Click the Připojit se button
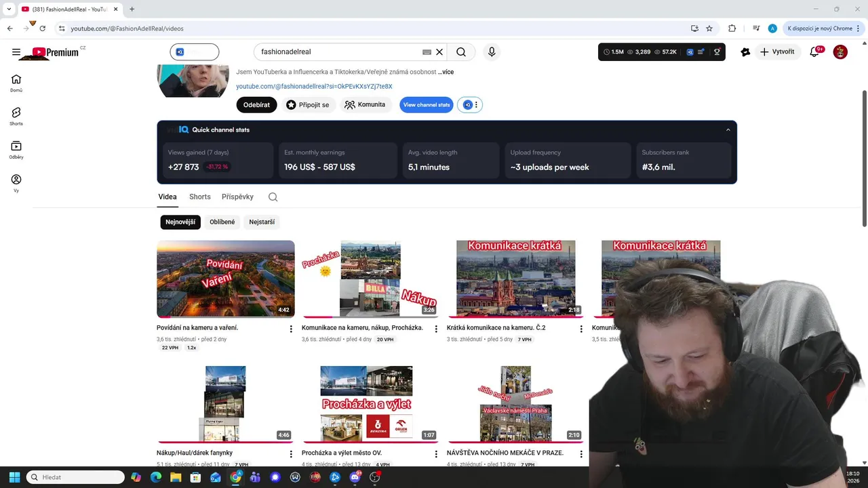The image size is (868, 488). pyautogui.click(x=309, y=105)
